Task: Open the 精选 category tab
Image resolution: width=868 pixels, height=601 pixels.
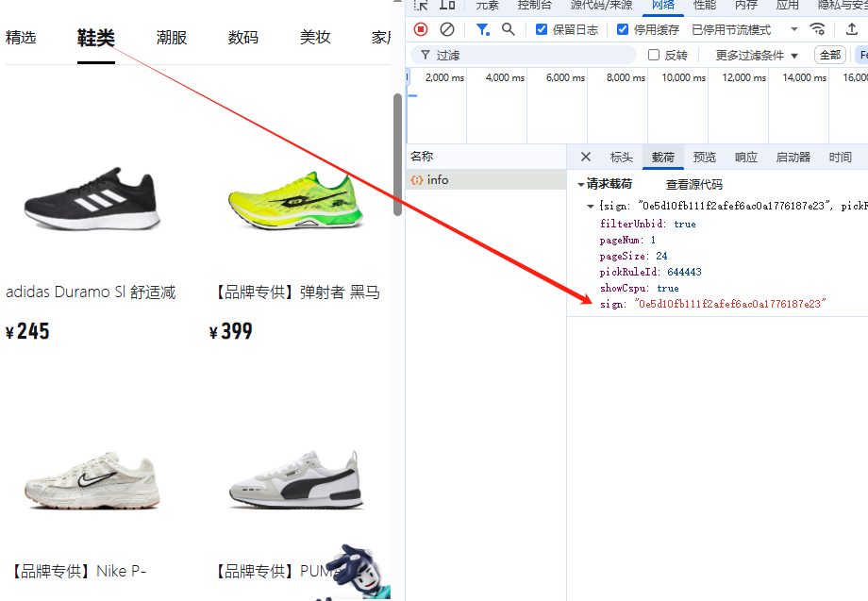Action: [x=21, y=38]
